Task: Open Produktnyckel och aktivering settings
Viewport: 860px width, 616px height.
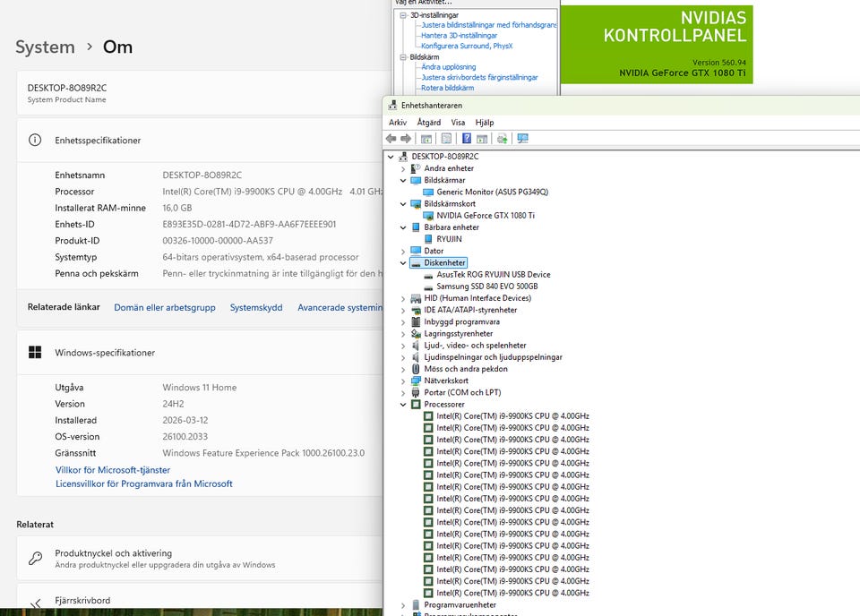Action: click(113, 553)
